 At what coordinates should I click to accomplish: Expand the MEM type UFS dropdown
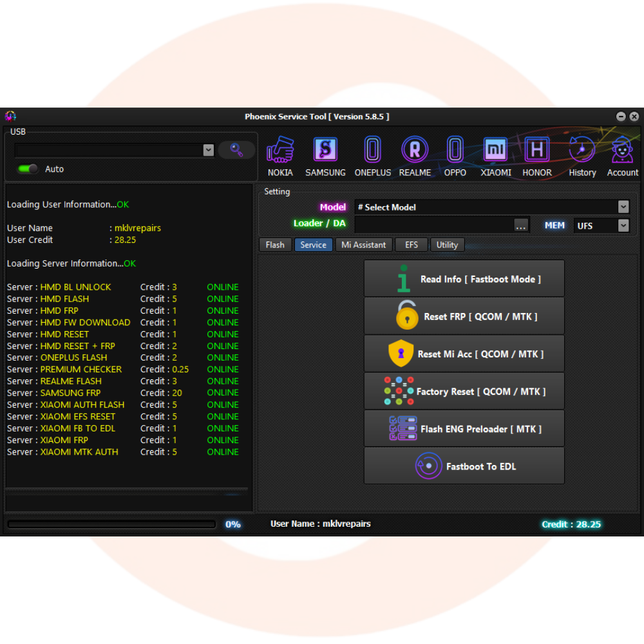(x=623, y=225)
